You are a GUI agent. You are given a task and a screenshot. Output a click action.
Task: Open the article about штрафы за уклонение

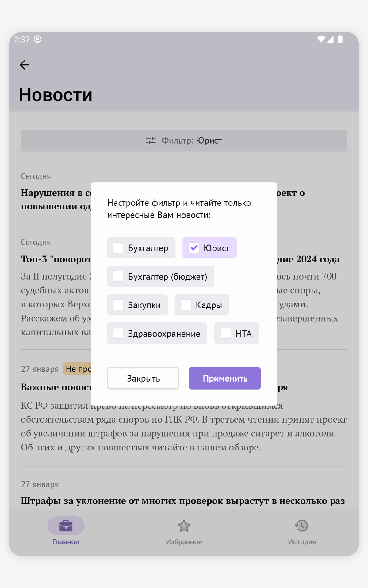click(x=183, y=501)
